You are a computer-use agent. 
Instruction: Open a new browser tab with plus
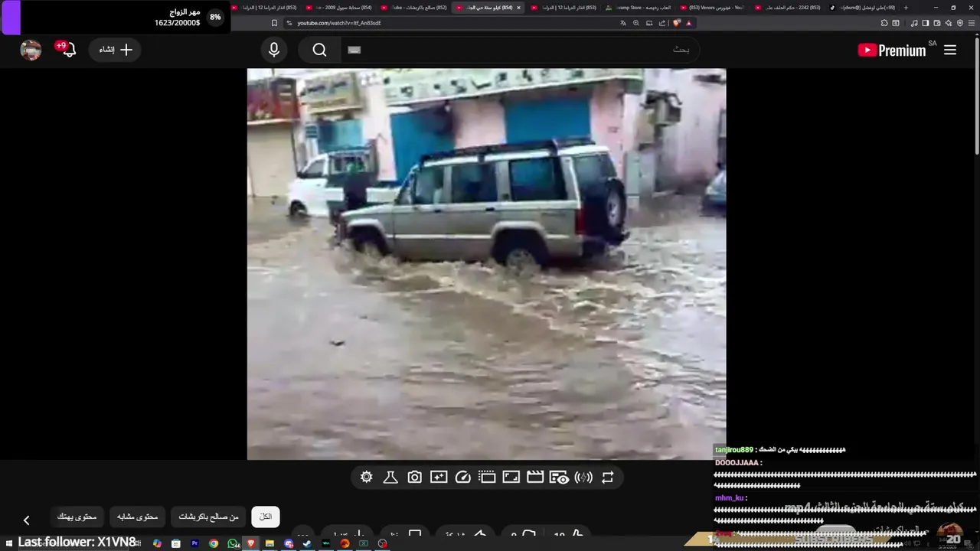[x=906, y=8]
